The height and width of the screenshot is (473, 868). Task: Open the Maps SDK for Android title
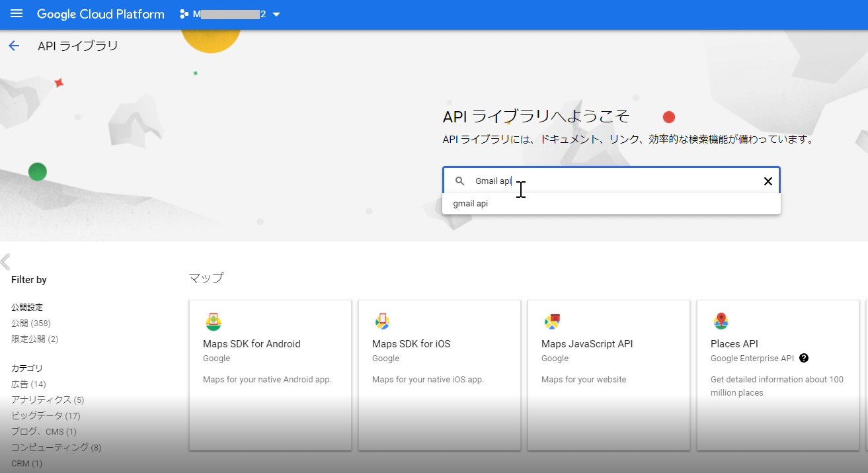[252, 344]
